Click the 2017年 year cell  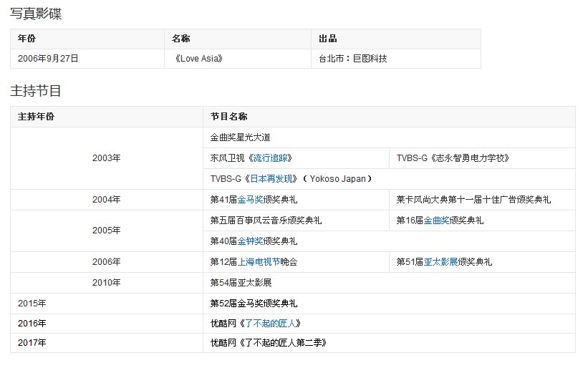32,343
